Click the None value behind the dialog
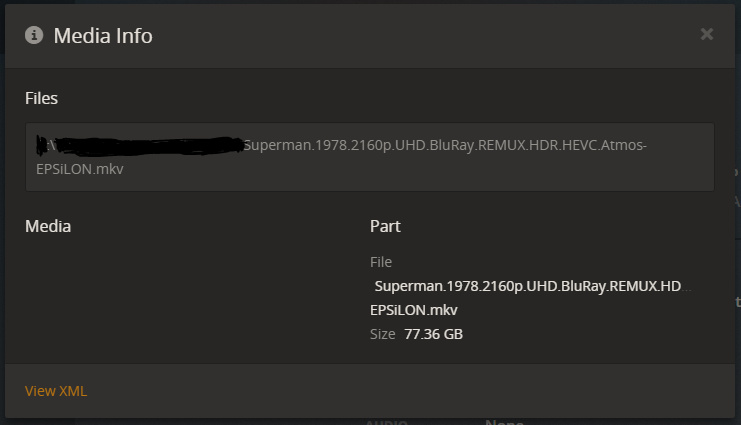The width and height of the screenshot is (741, 425). click(x=504, y=422)
